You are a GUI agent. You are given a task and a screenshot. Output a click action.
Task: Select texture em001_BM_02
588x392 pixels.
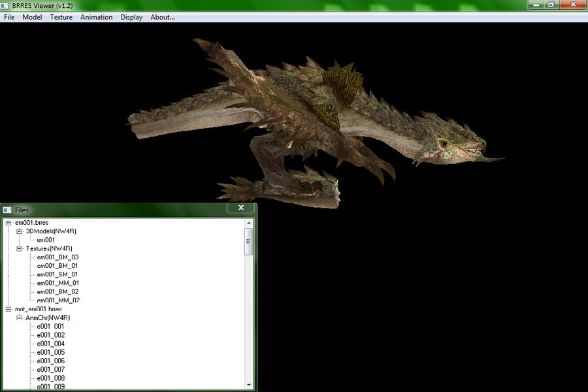tap(57, 292)
